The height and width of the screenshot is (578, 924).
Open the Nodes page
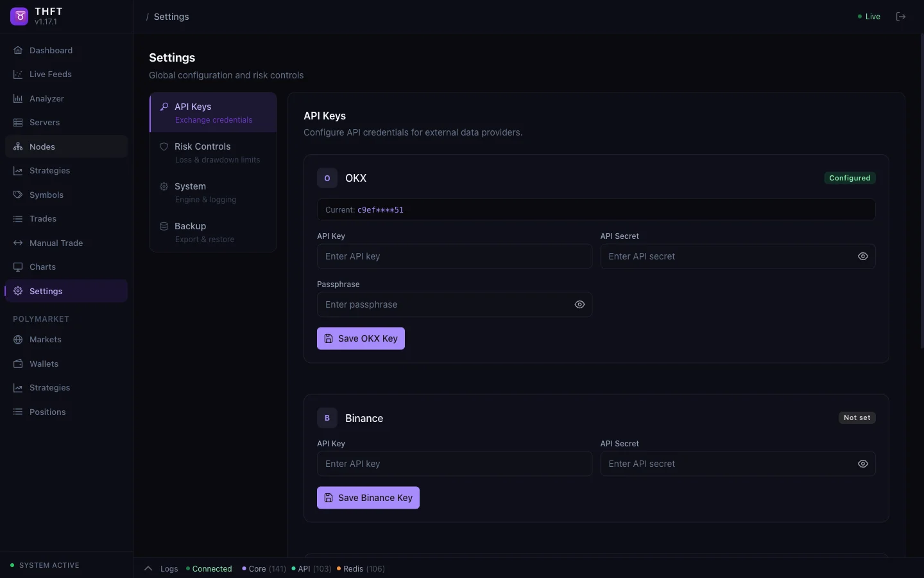(42, 147)
